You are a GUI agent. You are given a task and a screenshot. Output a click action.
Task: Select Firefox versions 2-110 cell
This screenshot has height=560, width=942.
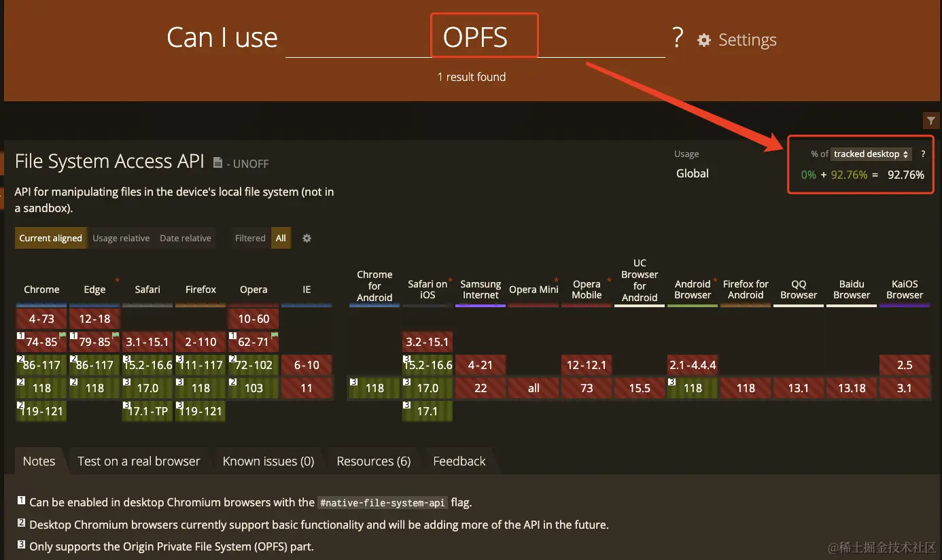[200, 342]
